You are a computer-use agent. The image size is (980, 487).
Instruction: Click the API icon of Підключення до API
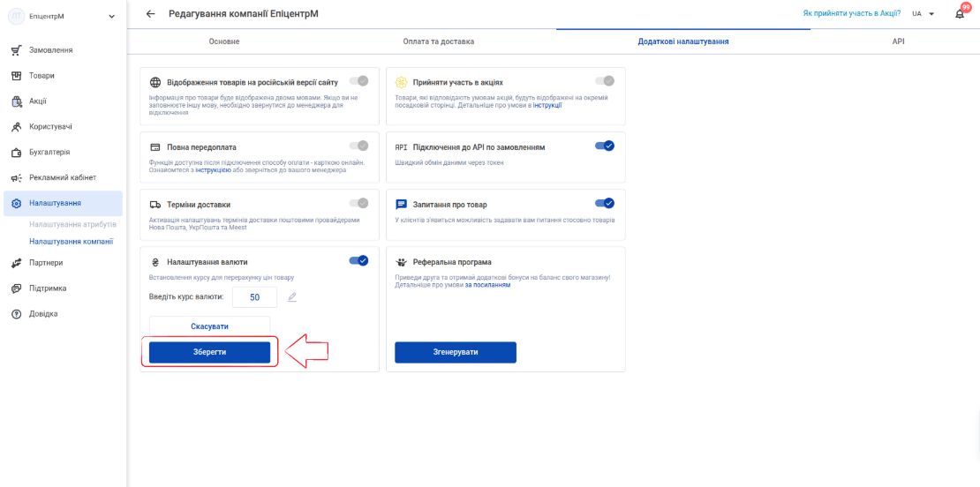click(401, 147)
